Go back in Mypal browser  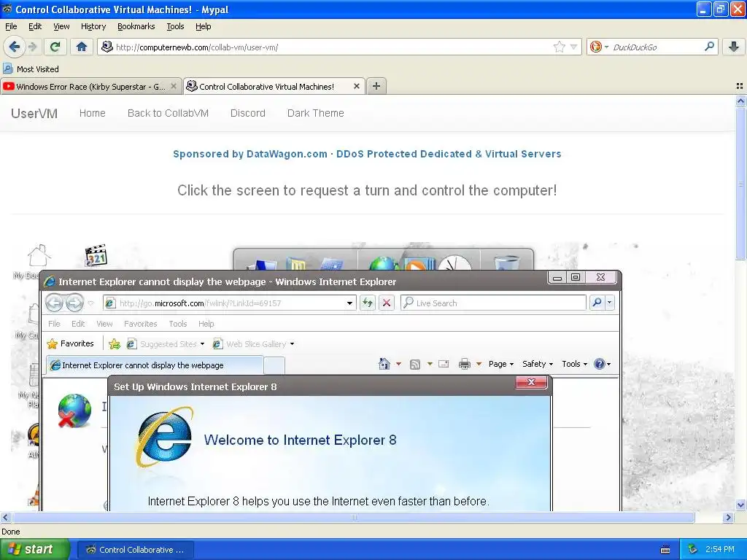15,47
